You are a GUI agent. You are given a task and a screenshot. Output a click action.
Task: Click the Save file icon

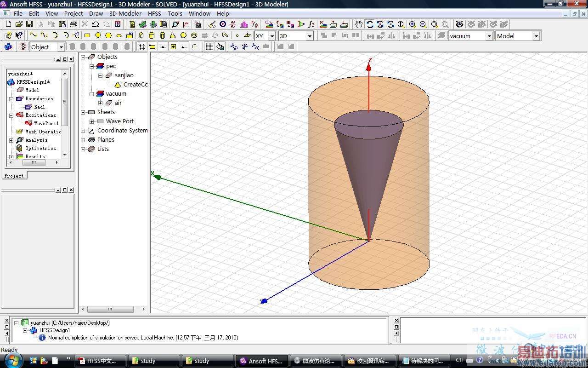(x=29, y=24)
